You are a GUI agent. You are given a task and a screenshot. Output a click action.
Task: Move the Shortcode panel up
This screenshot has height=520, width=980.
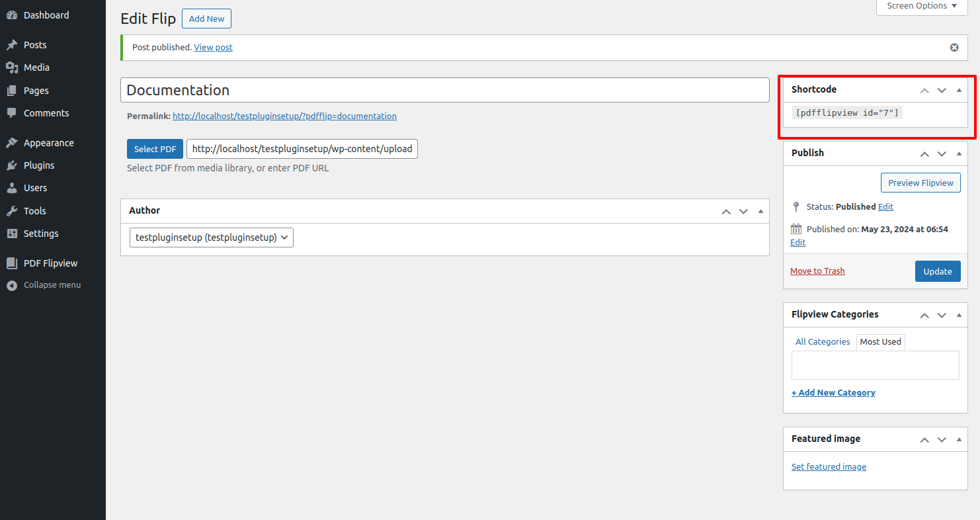pos(924,90)
